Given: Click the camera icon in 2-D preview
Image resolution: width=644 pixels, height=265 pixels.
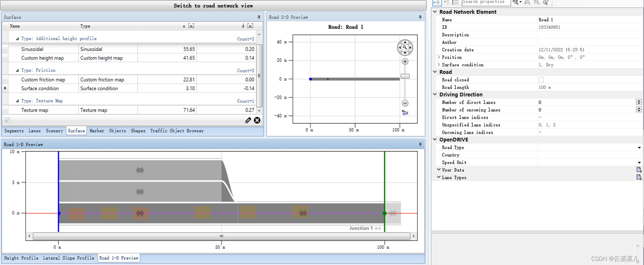Looking at the screenshot, I should tap(405, 112).
